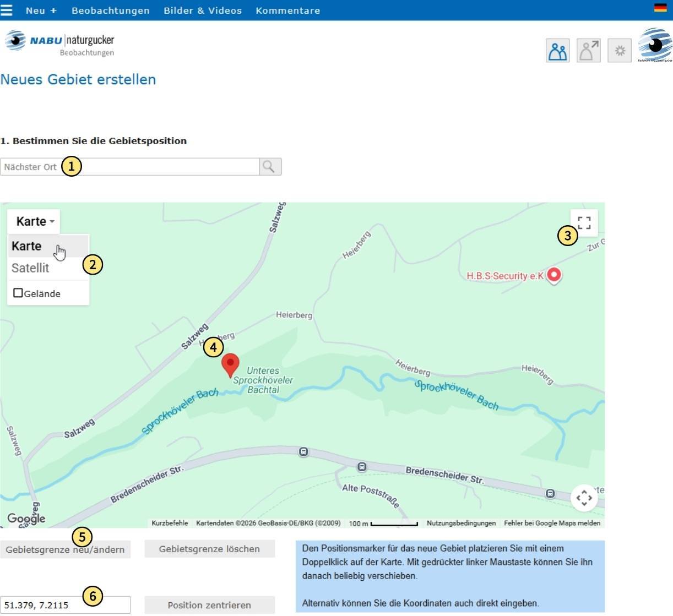Viewport: 673px width, 616px height.
Task: Enable the Gelände terrain checkbox
Action: coord(18,293)
